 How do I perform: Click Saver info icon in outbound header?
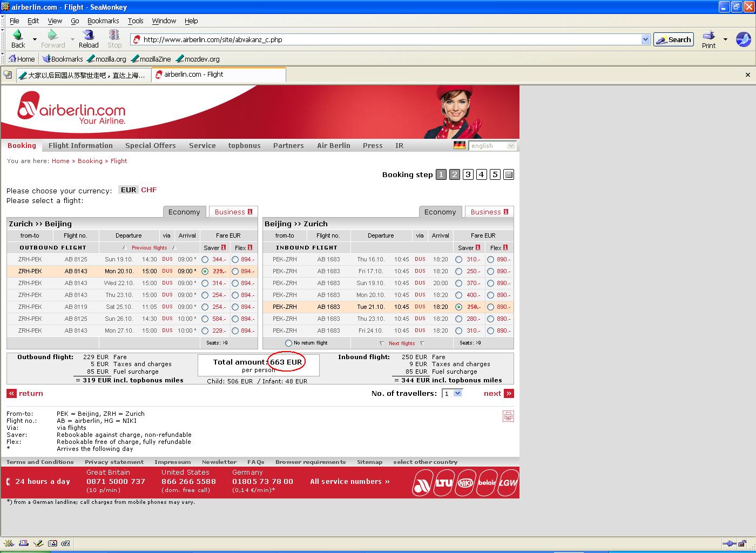(224, 247)
